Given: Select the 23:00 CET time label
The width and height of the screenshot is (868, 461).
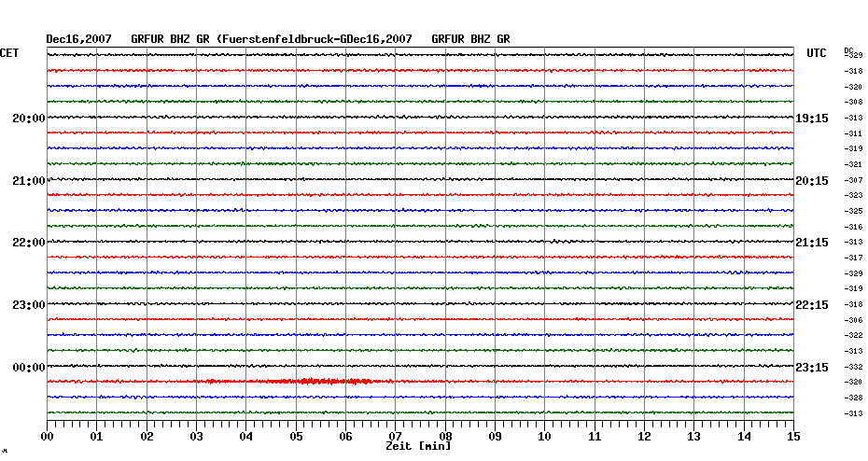Looking at the screenshot, I should (29, 305).
